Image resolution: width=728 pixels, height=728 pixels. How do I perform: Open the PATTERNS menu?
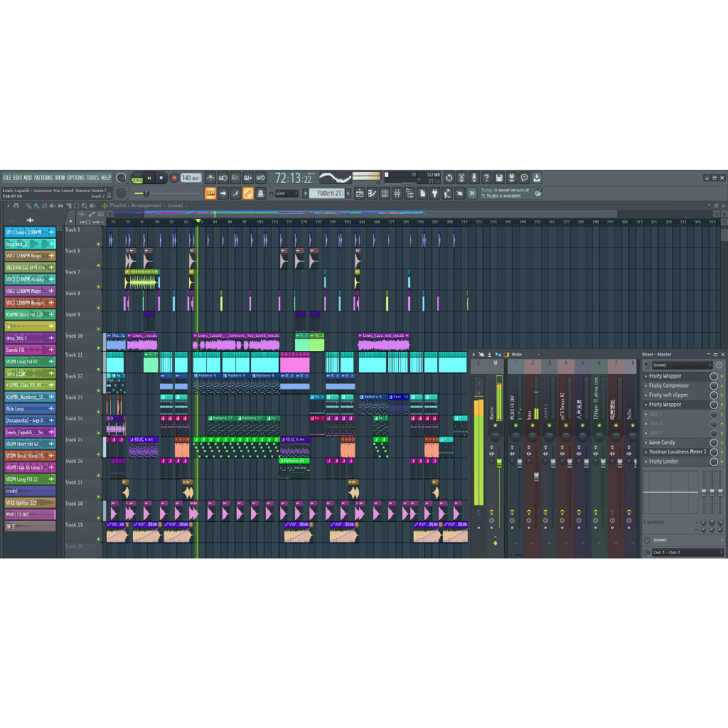pos(43,177)
